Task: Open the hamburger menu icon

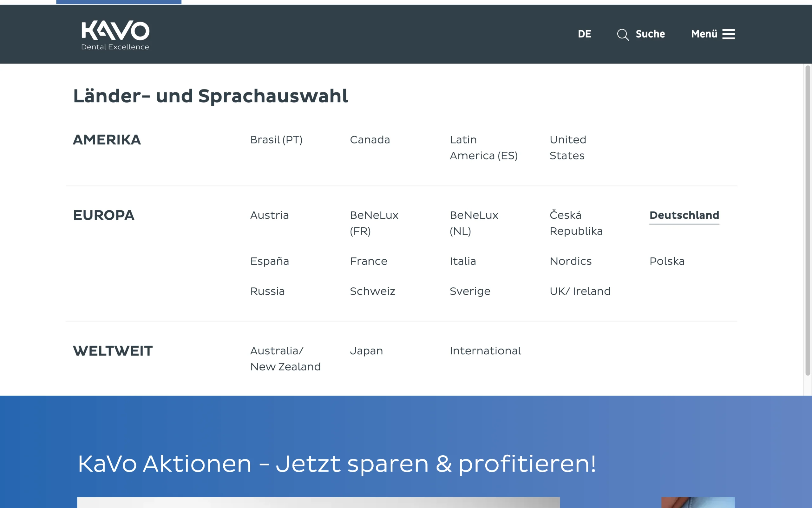Action: click(729, 34)
